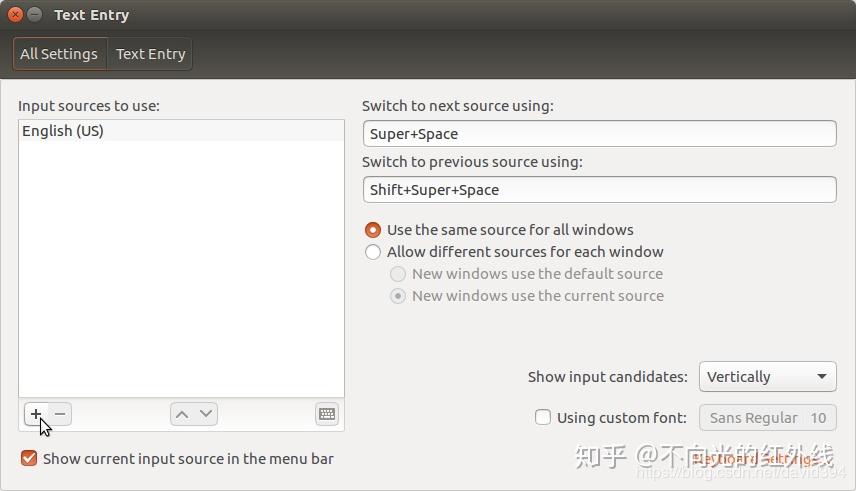
Task: Enable Using custom font checkbox
Action: click(x=543, y=418)
